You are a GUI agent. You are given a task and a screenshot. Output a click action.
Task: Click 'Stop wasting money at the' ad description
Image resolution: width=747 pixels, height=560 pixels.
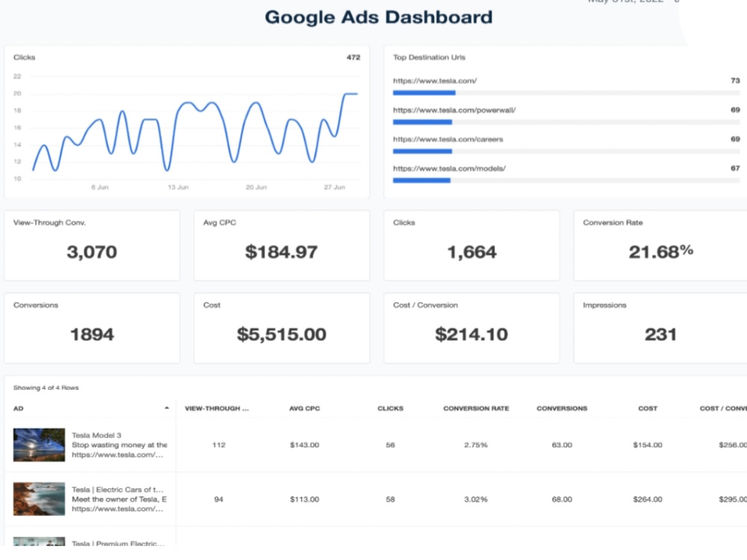(119, 445)
